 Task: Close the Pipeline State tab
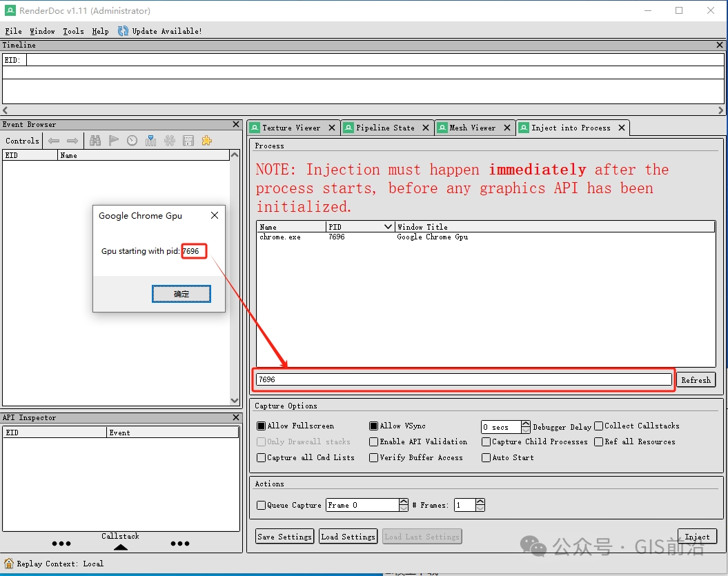click(x=426, y=128)
